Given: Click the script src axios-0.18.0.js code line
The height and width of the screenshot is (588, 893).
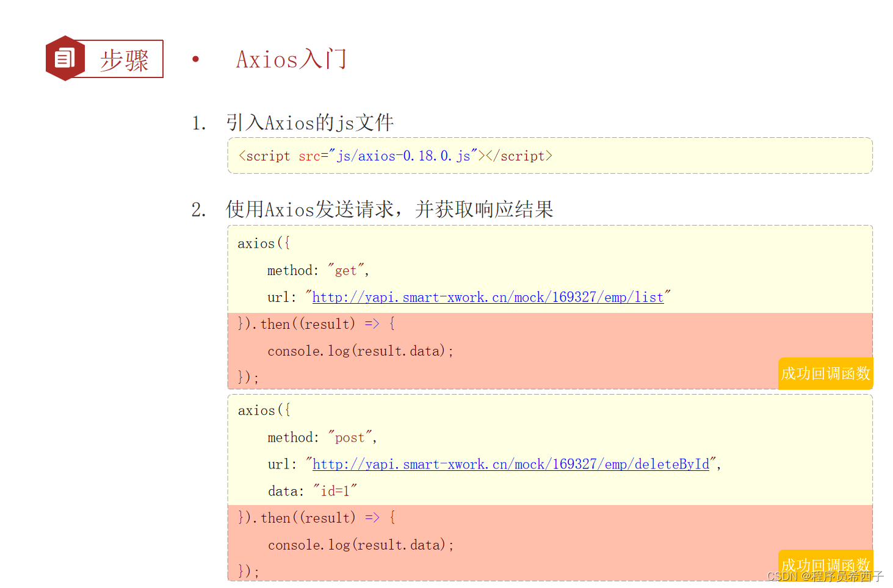Looking at the screenshot, I should 396,156.
